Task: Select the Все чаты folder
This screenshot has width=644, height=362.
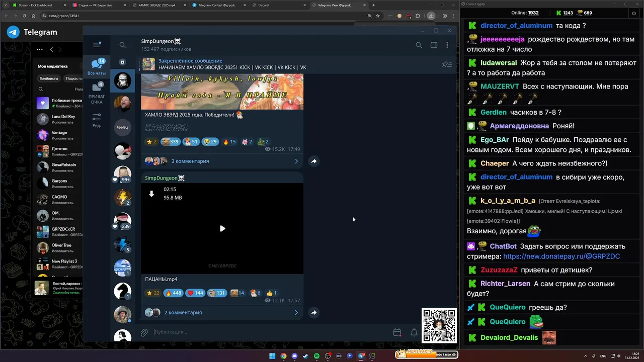Action: tap(97, 66)
